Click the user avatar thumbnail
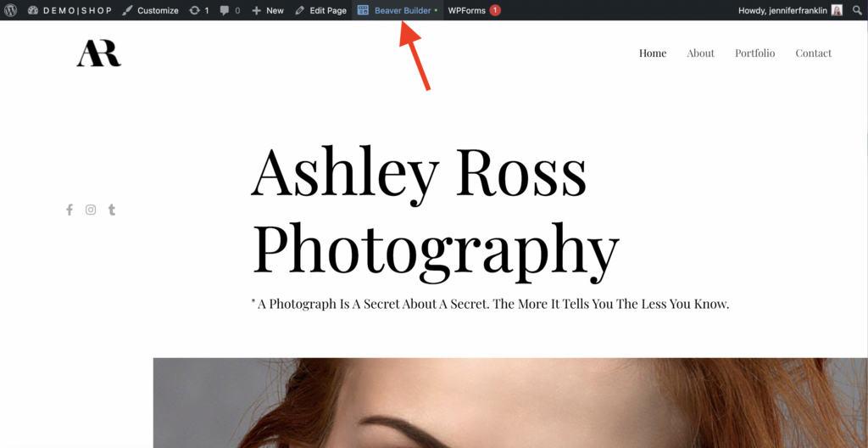The height and width of the screenshot is (448, 868). [x=837, y=10]
